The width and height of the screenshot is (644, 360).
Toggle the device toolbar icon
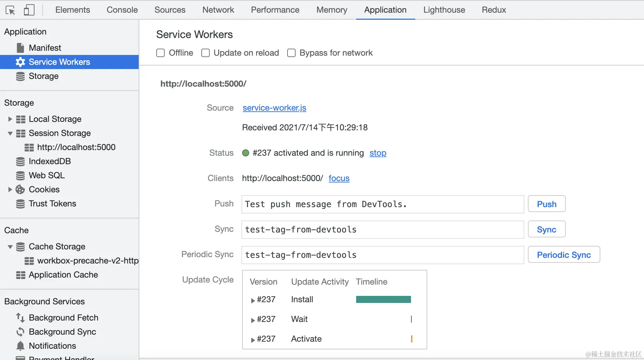click(29, 10)
